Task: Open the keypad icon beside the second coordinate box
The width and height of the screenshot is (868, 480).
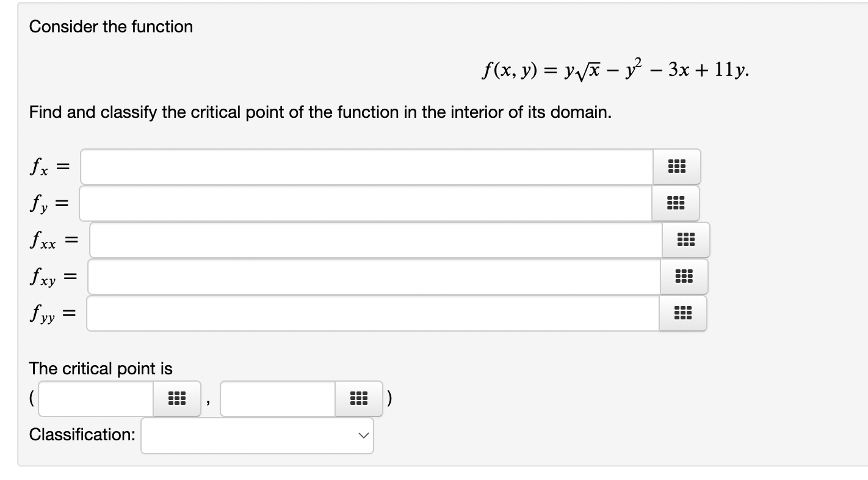Action: click(x=358, y=399)
